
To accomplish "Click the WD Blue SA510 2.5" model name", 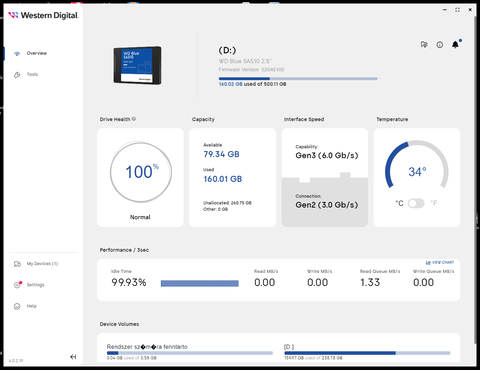I will 245,61.
